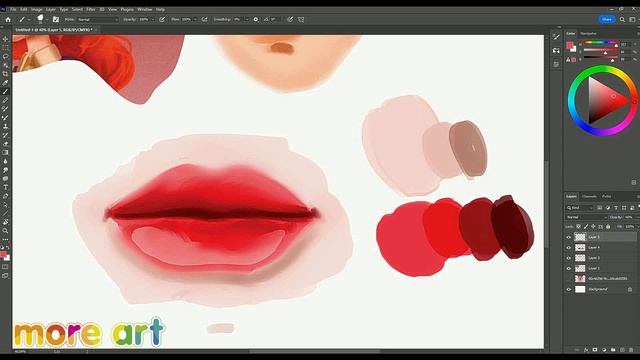640x360 pixels.
Task: Toggle pressure for opacity
Action: 162,19
